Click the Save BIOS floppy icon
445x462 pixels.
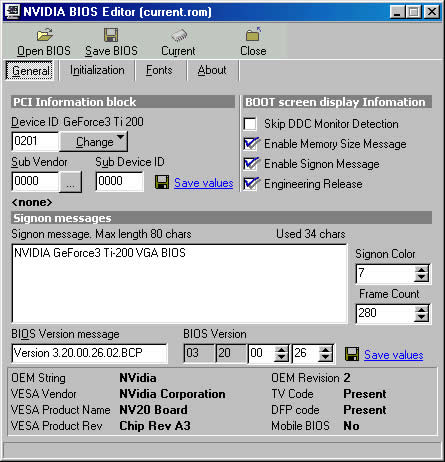click(111, 35)
